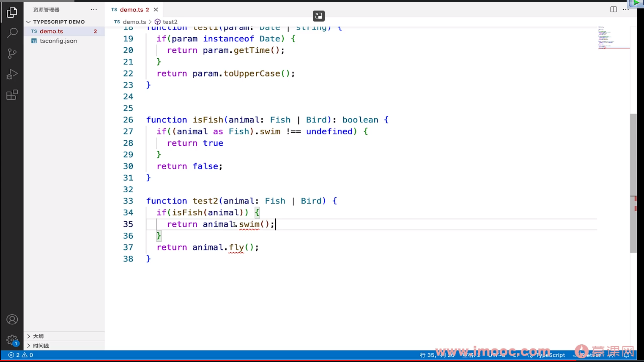This screenshot has width=644, height=362.
Task: Click the cursor position 行 35 indicator
Action: click(x=437, y=355)
